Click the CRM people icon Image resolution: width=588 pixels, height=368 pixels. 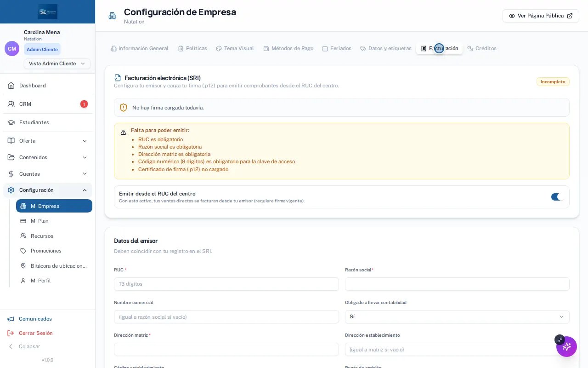click(x=11, y=104)
